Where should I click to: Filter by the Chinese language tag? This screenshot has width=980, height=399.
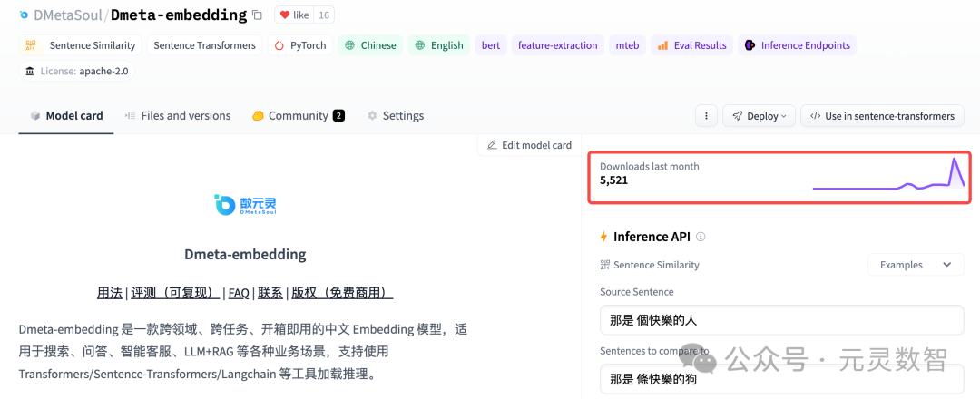click(370, 45)
